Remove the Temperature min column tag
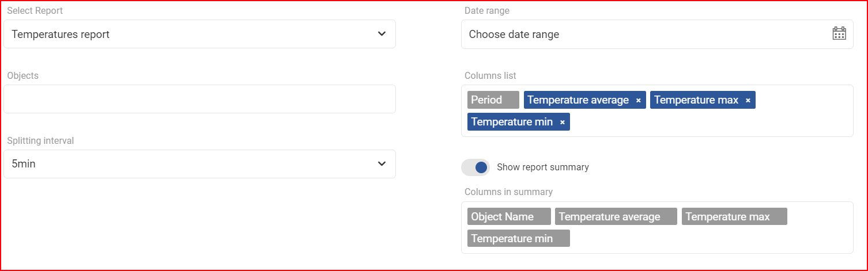This screenshot has width=868, height=271. click(562, 123)
